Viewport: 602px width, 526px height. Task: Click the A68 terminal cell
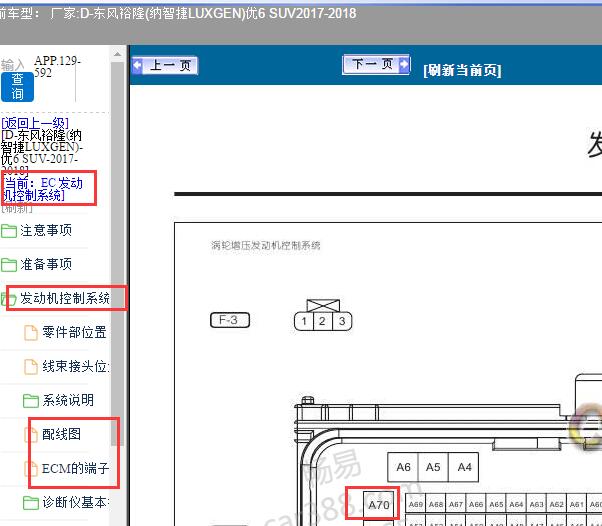pyautogui.click(x=436, y=504)
